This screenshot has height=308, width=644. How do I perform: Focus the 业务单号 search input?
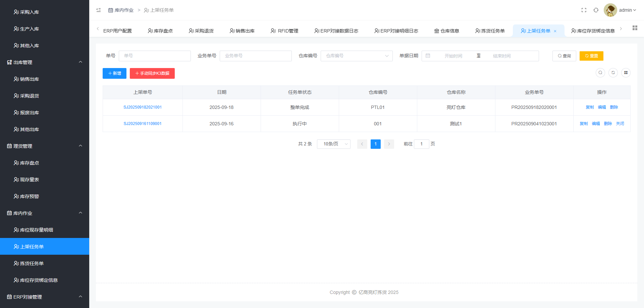(x=255, y=56)
